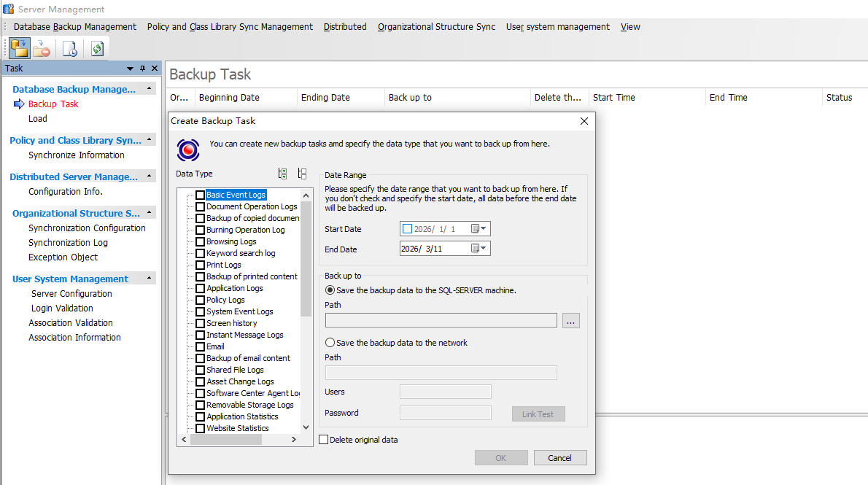Close the Task side panel
Viewport: 868px width, 485px height.
pyautogui.click(x=155, y=69)
